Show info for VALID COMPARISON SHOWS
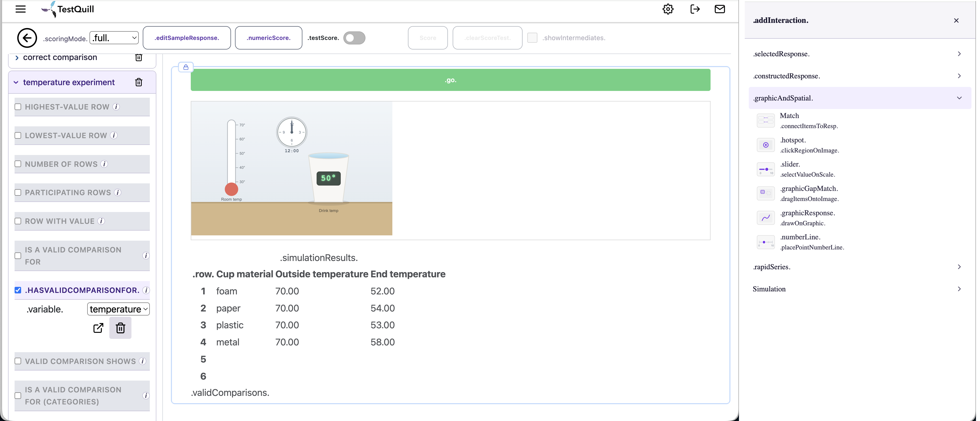The width and height of the screenshot is (980, 421). (x=143, y=361)
